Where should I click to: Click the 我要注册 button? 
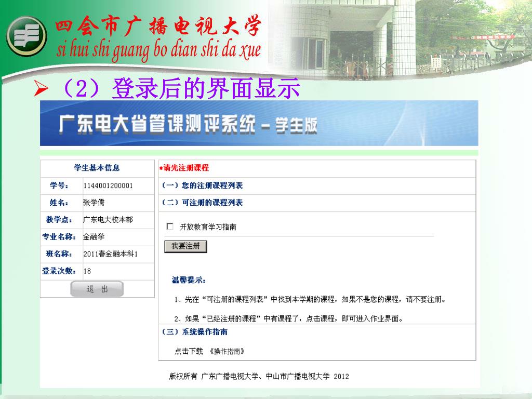185,246
